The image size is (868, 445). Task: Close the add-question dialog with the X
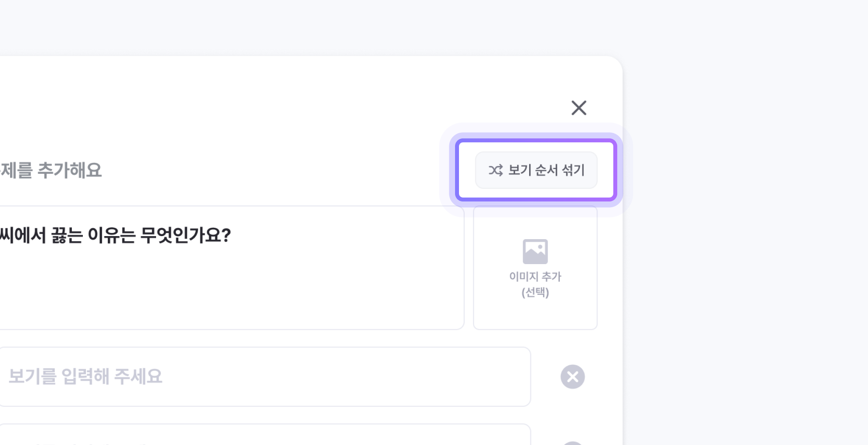579,108
